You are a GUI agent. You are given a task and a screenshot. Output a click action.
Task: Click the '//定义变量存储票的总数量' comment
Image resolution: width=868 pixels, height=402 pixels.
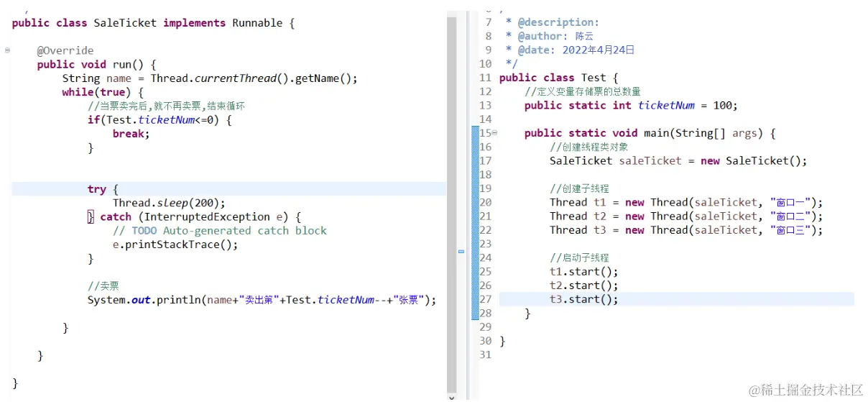(583, 91)
